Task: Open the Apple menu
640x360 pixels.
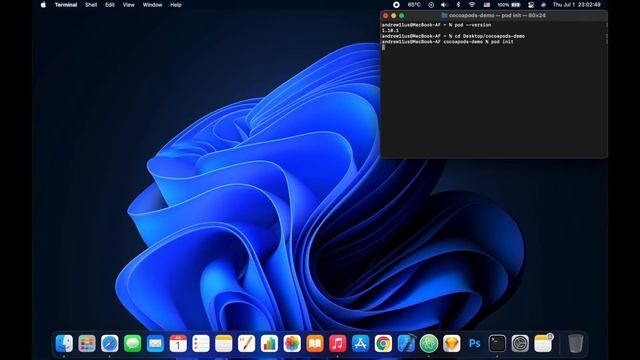Action: point(43,5)
